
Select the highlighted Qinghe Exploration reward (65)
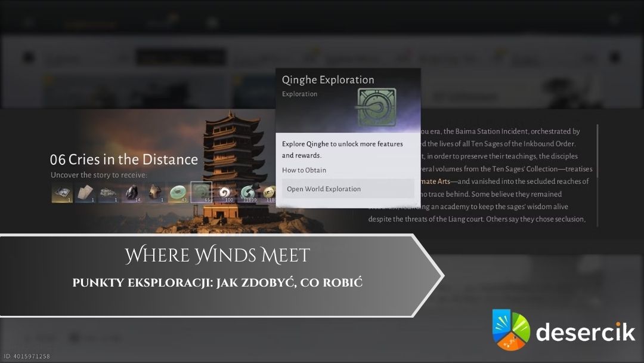201,192
